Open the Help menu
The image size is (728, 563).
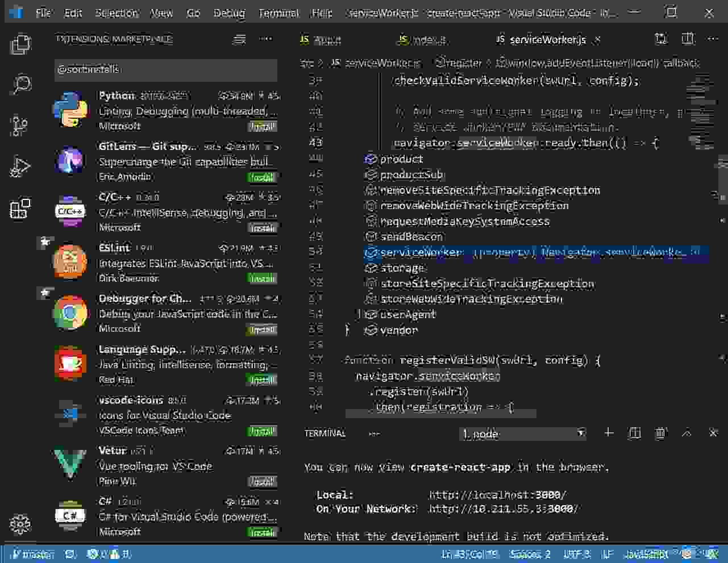[322, 12]
